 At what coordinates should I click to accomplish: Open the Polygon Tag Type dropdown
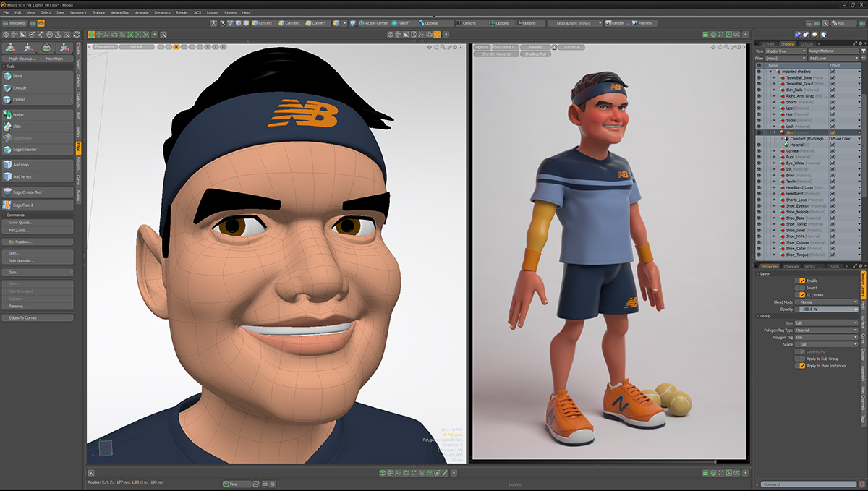pos(827,330)
